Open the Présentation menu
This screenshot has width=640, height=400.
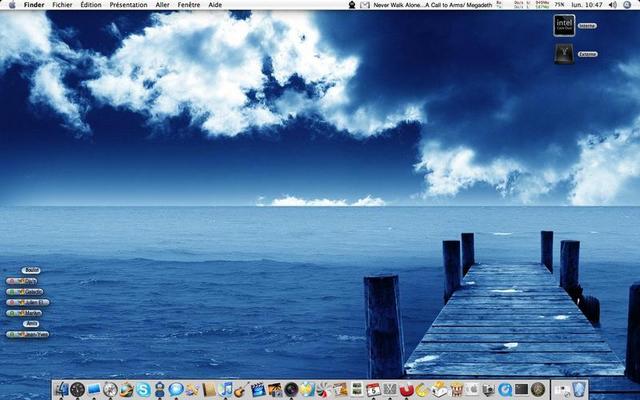(x=128, y=5)
